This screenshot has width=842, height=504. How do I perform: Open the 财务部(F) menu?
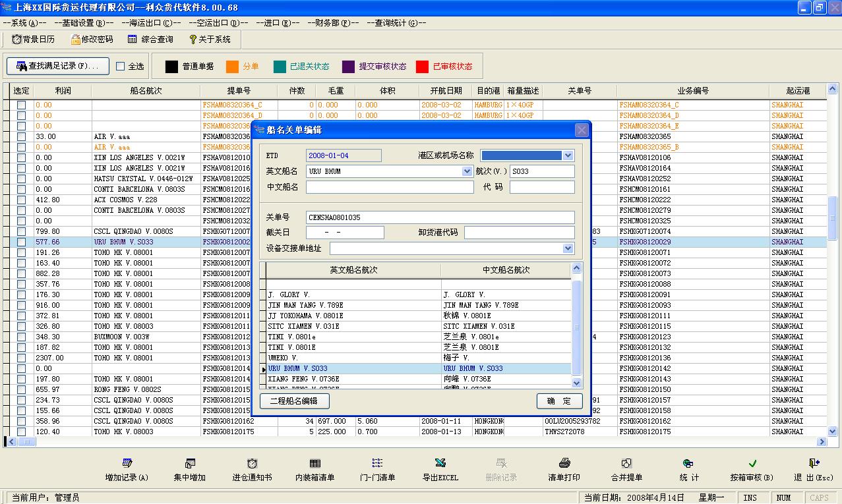pos(333,22)
